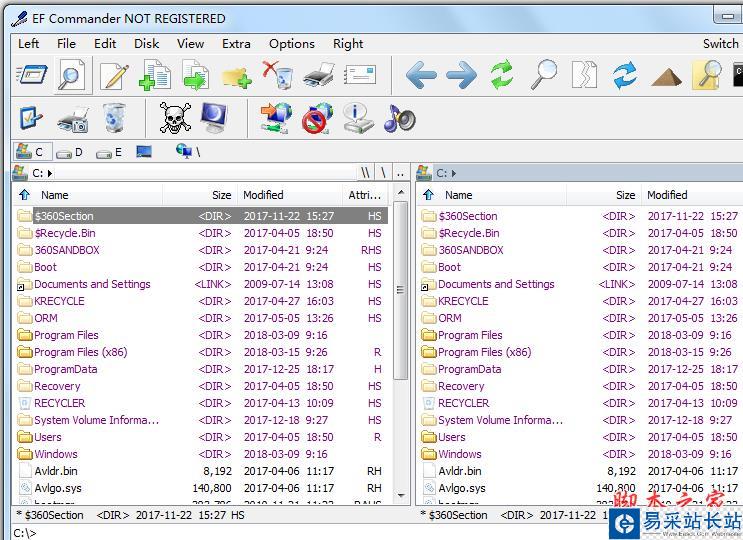The height and width of the screenshot is (540, 743).
Task: Click the music note speaker icon
Action: pyautogui.click(x=399, y=118)
